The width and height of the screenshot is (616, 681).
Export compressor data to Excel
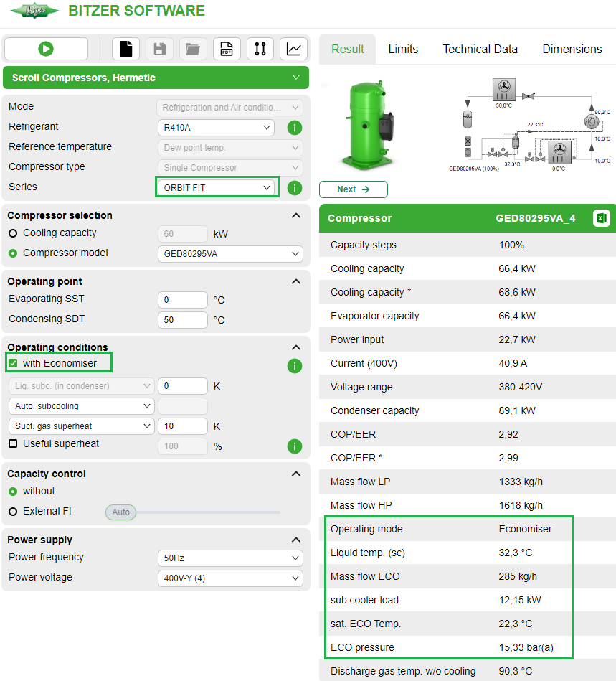[x=601, y=218]
